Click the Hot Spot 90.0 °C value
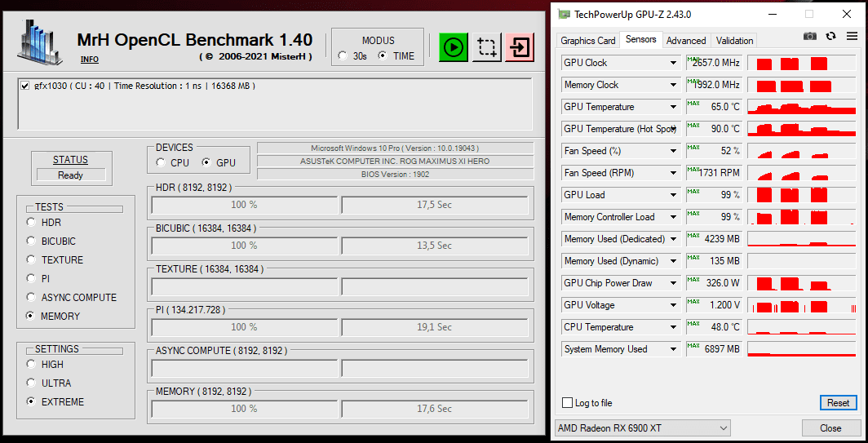 point(714,128)
